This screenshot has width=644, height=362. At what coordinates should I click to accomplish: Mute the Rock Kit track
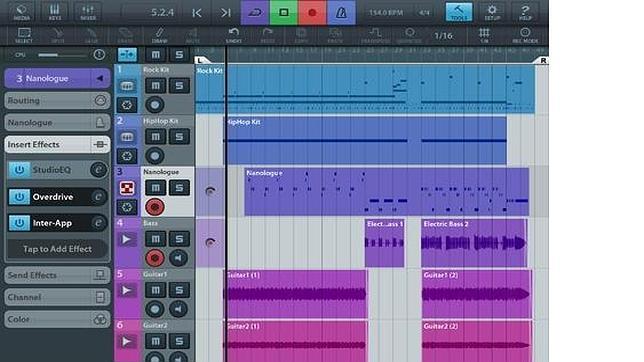pos(156,85)
